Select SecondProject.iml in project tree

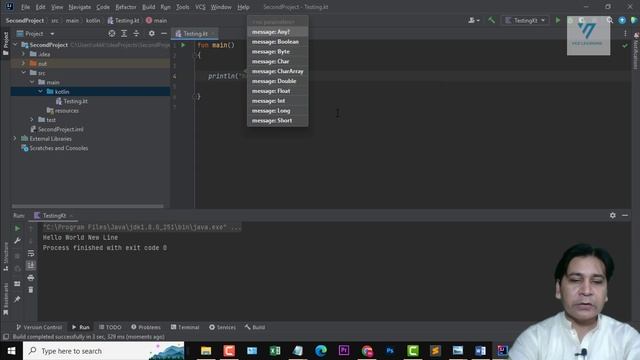coord(57,129)
